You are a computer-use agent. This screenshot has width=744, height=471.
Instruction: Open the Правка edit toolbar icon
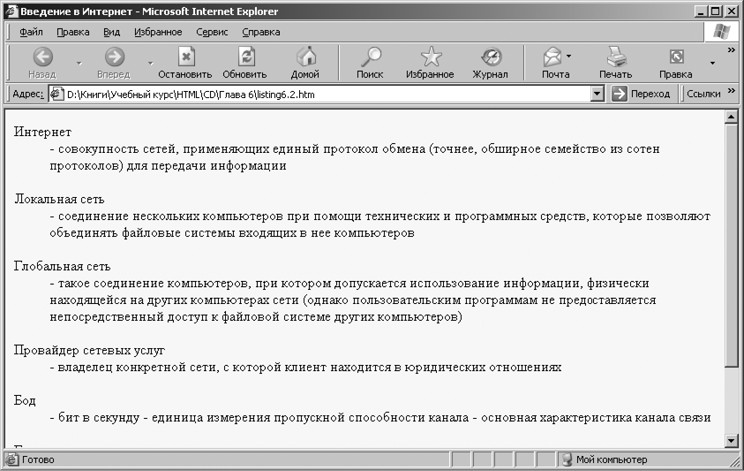click(676, 58)
